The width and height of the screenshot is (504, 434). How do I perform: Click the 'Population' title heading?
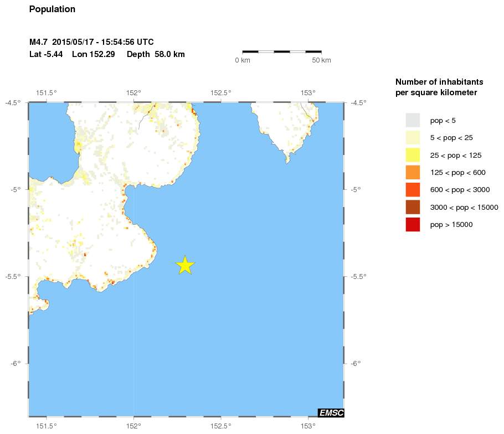tap(52, 9)
